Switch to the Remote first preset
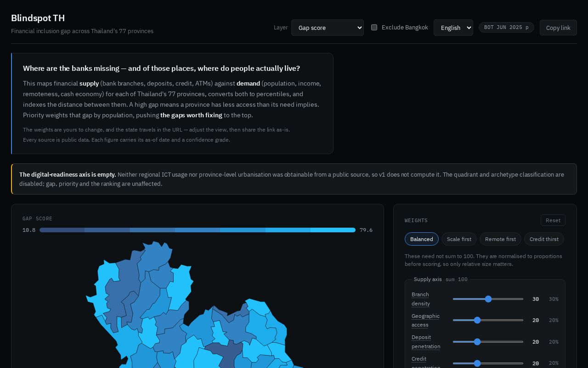Image resolution: width=588 pixels, height=368 pixels. click(x=500, y=239)
